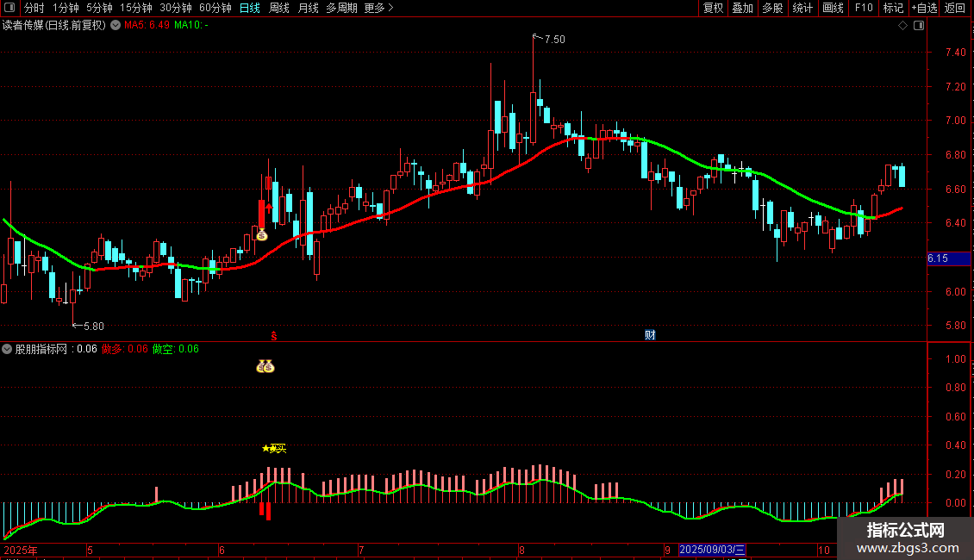Screen dimensions: 974x560
Task: Switch to the 分时 intraday view
Action: point(34,8)
